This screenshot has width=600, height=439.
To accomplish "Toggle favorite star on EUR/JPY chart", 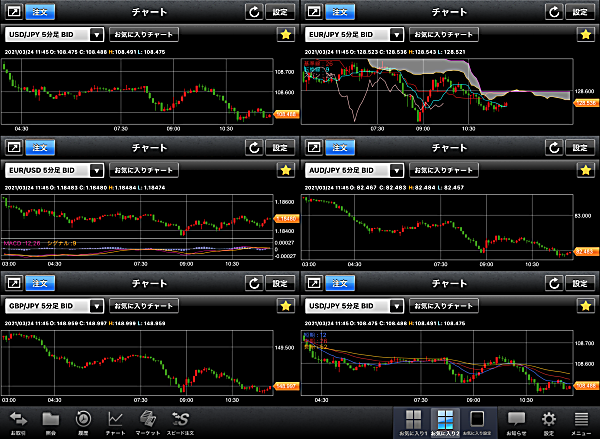I will click(585, 34).
